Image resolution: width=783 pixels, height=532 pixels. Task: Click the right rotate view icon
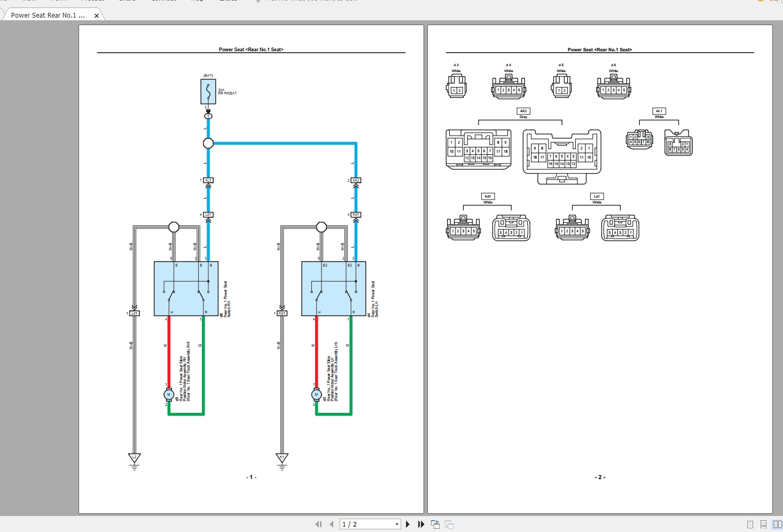coord(449,525)
